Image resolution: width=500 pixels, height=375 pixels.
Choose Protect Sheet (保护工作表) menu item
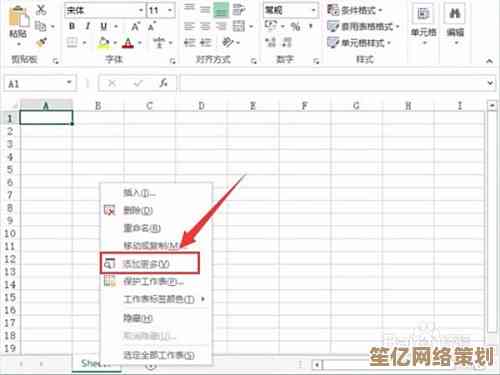pyautogui.click(x=156, y=282)
